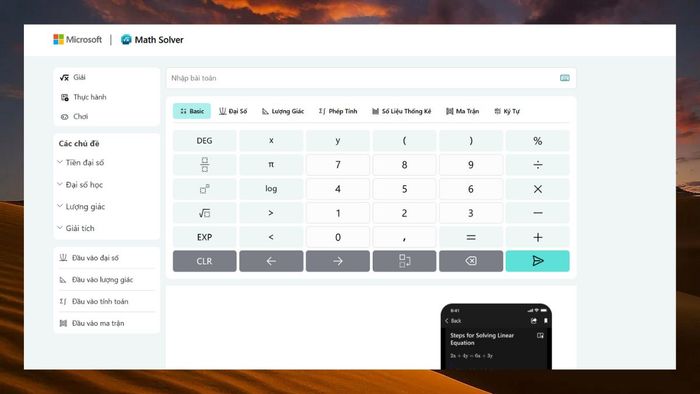
Task: Click the divide operator key
Action: (x=538, y=165)
